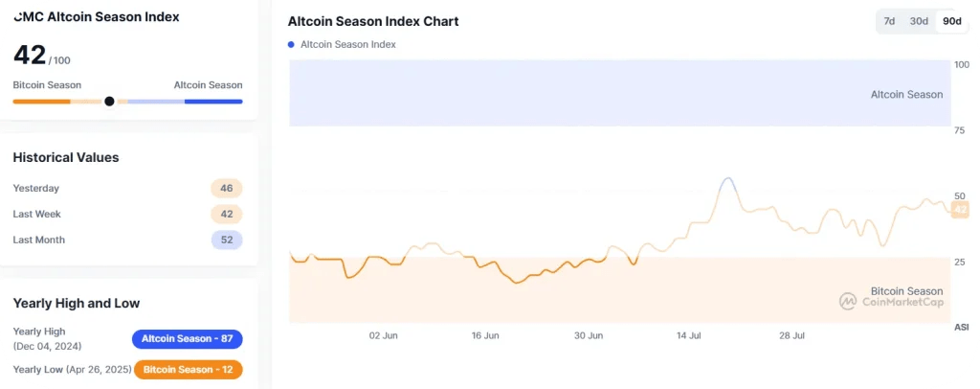Select the 30d chart range
This screenshot has height=389, width=980.
point(919,21)
